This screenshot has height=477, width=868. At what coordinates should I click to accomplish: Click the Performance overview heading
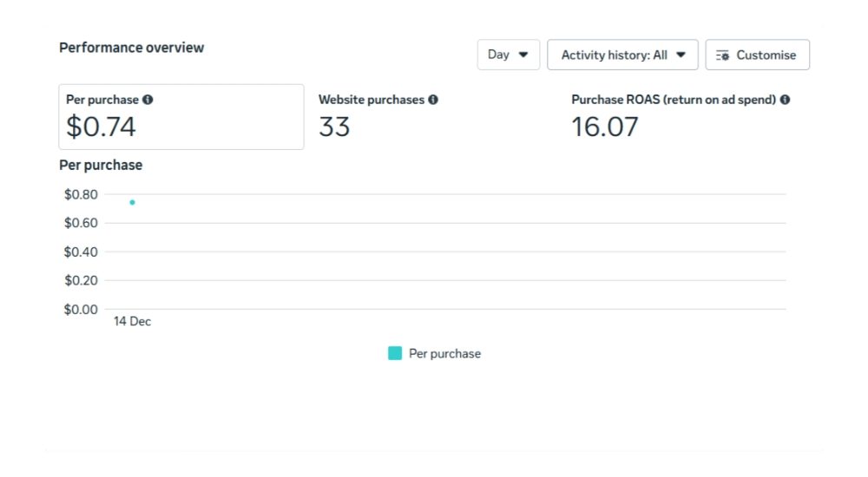(x=131, y=48)
